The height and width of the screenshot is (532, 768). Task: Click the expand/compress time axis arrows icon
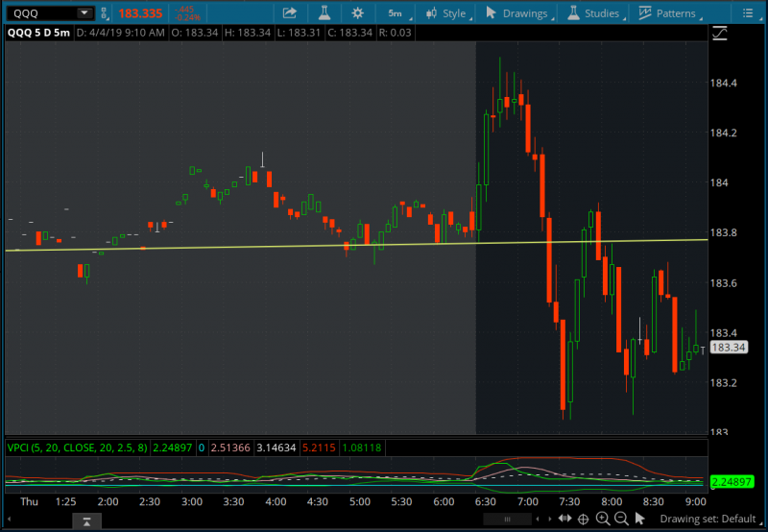point(563,520)
